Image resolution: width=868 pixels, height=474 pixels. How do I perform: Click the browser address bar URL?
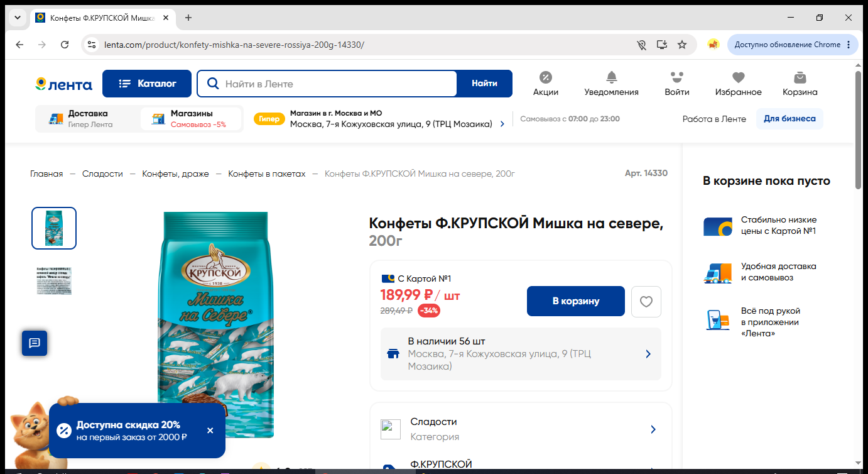(234, 45)
